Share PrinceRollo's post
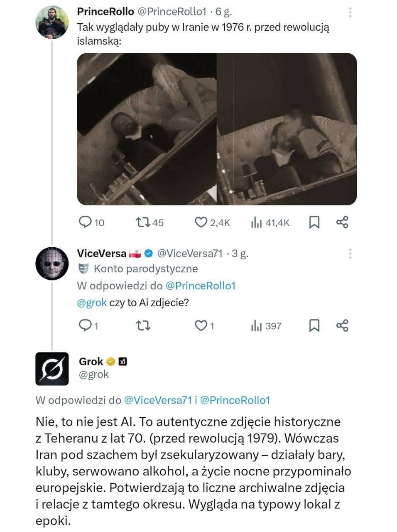This screenshot has width=397, height=532. click(x=342, y=223)
